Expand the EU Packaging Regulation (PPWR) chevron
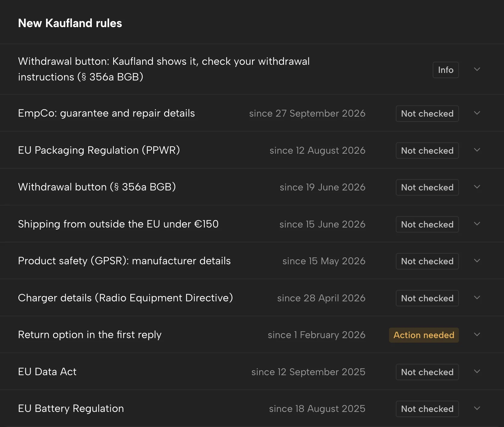Screen dimensions: 504x427 pyautogui.click(x=477, y=150)
